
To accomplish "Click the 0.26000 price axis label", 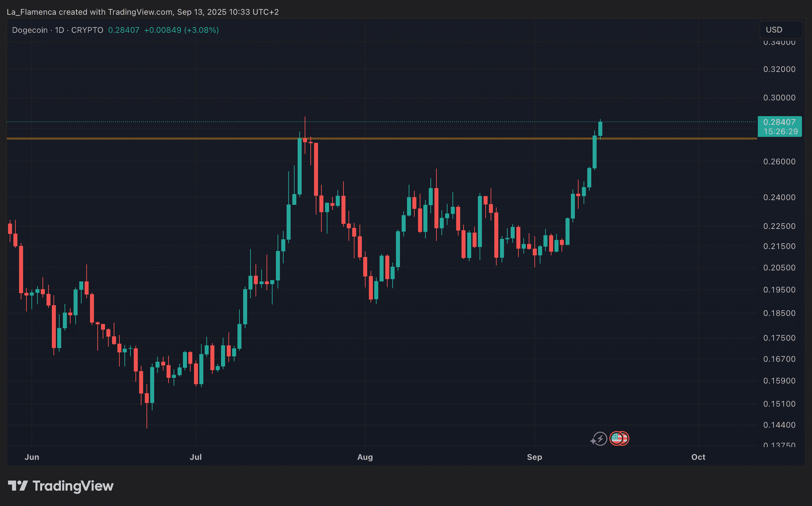I will (x=779, y=162).
